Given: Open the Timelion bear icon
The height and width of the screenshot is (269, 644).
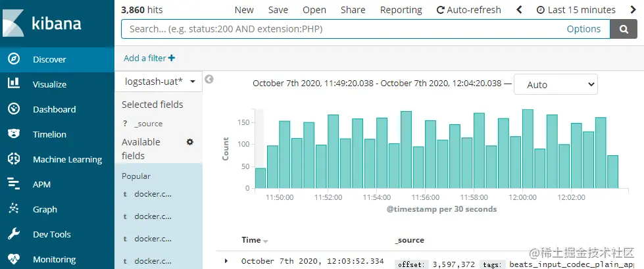Looking at the screenshot, I should click(x=14, y=134).
